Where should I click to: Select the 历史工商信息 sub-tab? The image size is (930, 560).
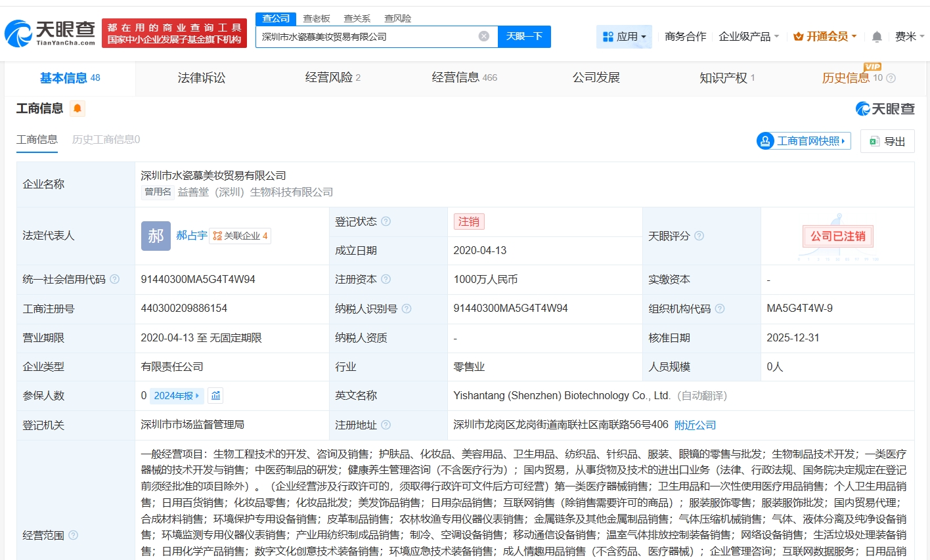106,140
